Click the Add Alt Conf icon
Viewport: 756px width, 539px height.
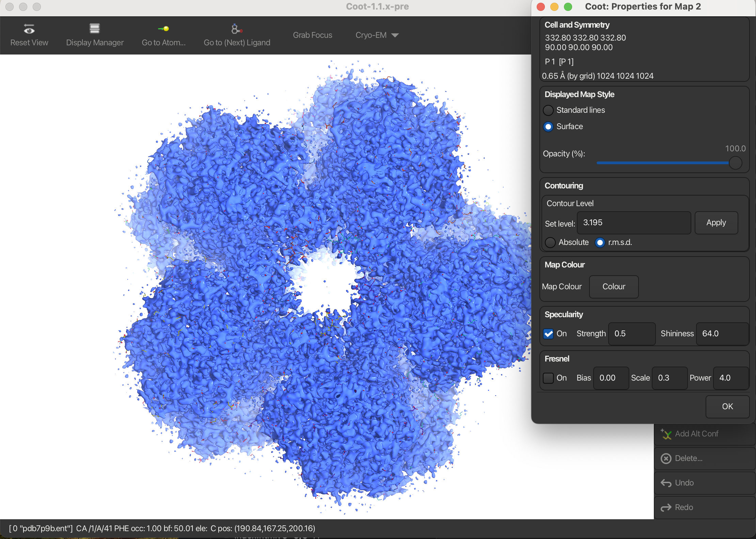[666, 434]
